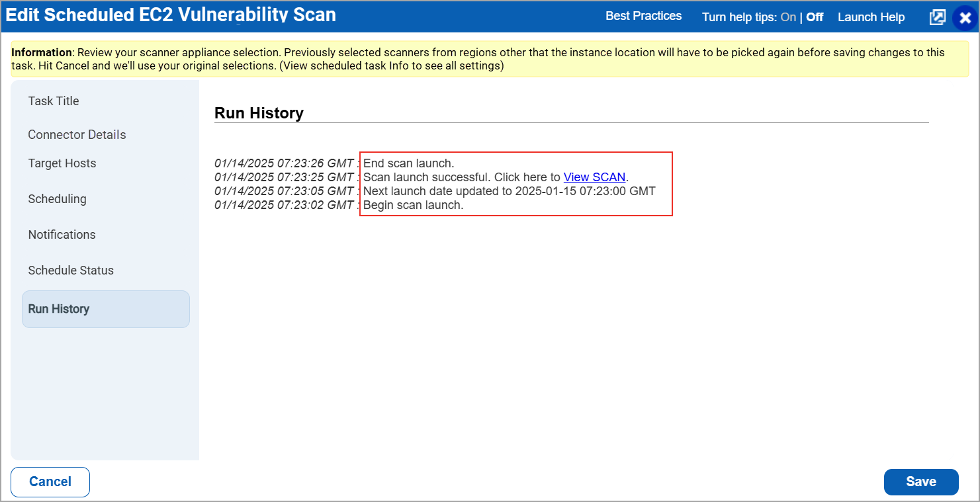Screen dimensions: 980x502
Task: Click the yellow information banner
Action: click(x=490, y=58)
